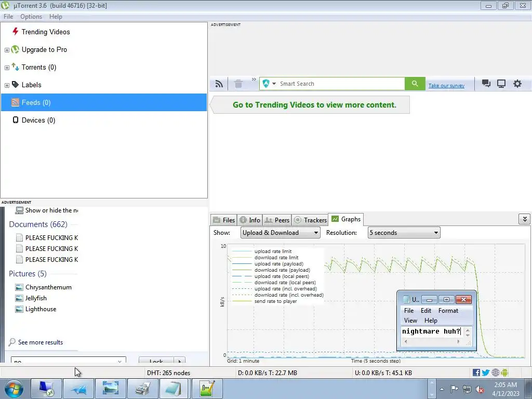
Task: Select the Graphs tab
Action: coord(345,219)
